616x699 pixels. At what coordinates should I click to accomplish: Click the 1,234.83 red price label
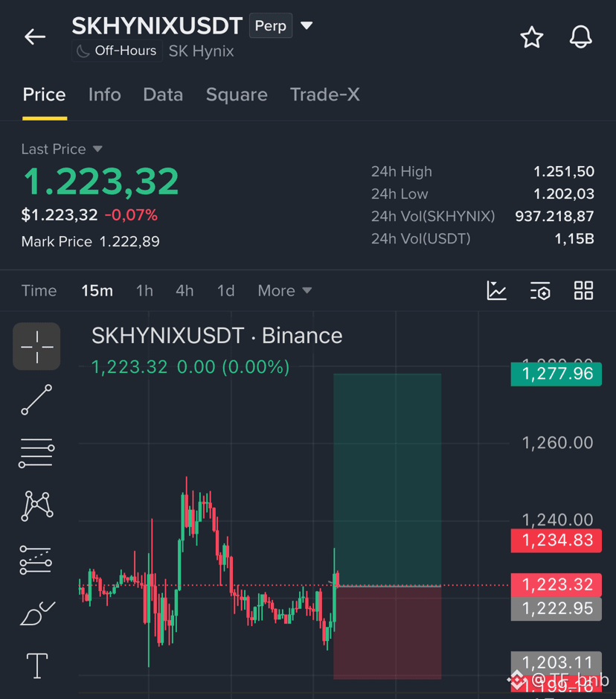click(556, 540)
